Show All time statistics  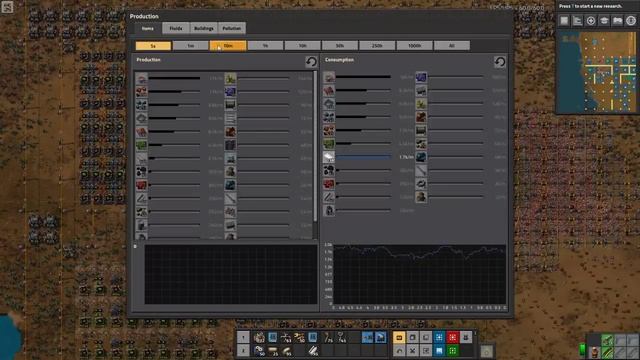click(451, 46)
